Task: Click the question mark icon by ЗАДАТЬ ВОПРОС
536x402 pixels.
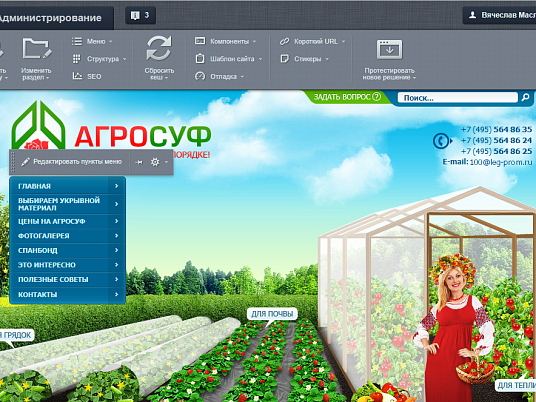Action: coord(376,97)
